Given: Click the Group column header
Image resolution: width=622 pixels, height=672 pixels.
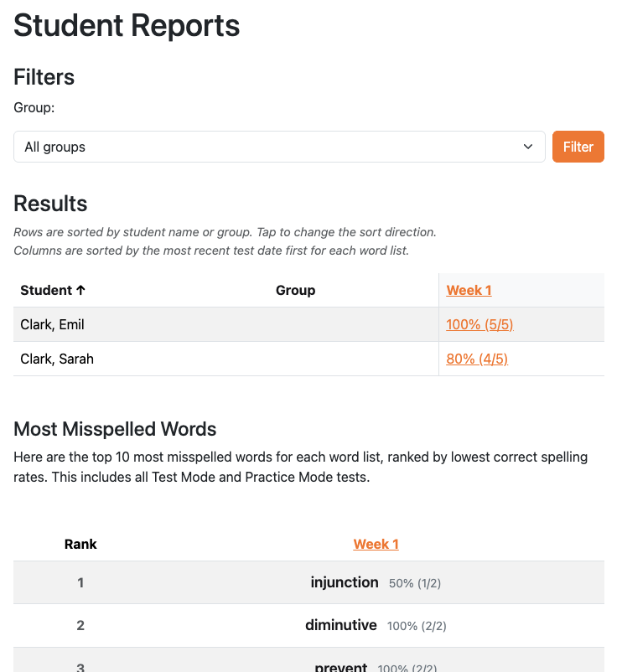Looking at the screenshot, I should (295, 291).
